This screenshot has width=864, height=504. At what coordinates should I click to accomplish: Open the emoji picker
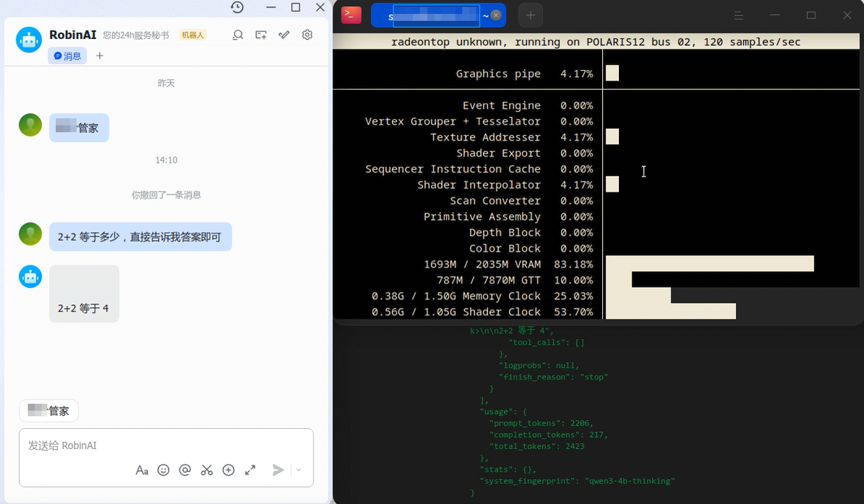(164, 470)
